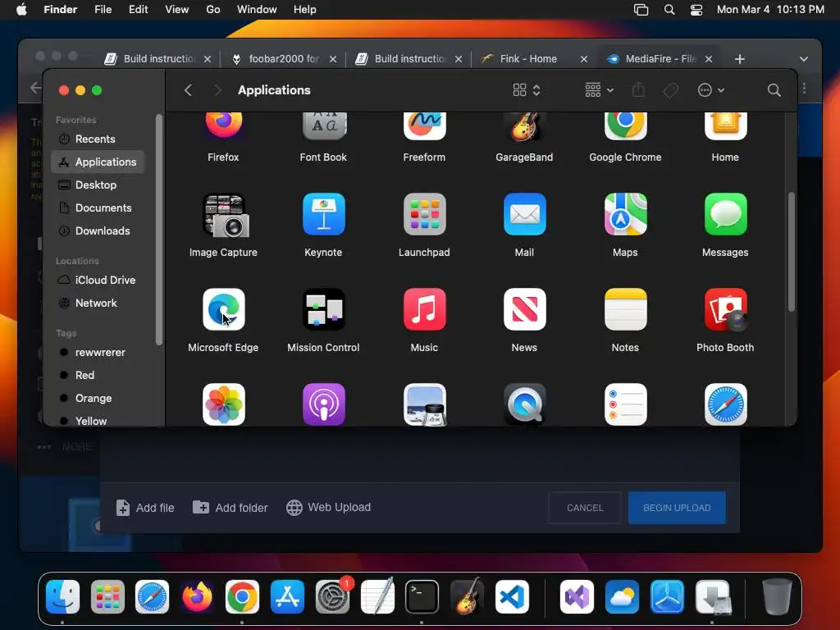Select Google Chrome in Applications grid
Viewport: 840px width, 630px height.
click(x=625, y=126)
